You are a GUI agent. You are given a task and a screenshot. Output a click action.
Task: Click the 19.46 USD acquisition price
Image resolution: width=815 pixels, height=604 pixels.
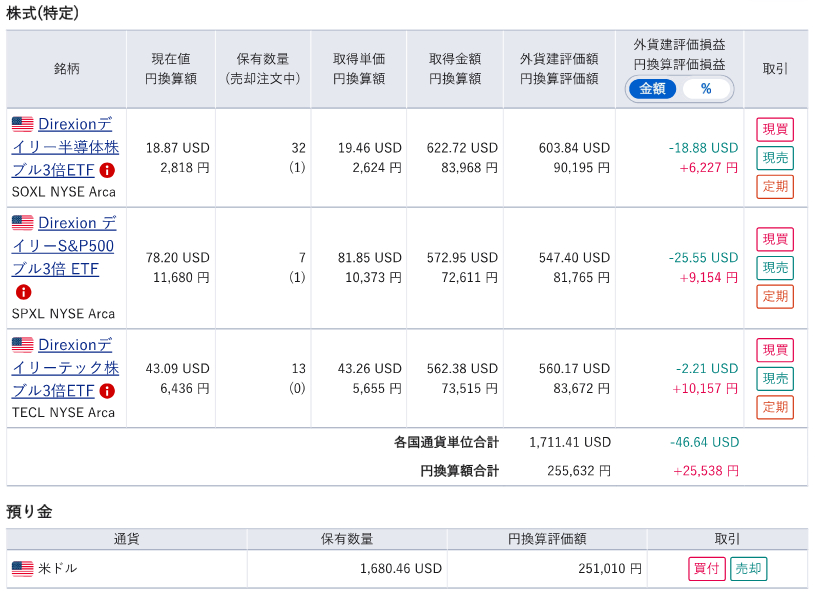(370, 148)
